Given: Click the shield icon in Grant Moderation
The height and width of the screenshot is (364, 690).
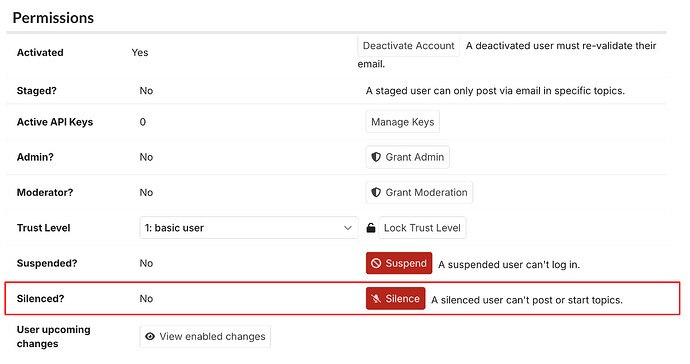Looking at the screenshot, I should pos(376,192).
